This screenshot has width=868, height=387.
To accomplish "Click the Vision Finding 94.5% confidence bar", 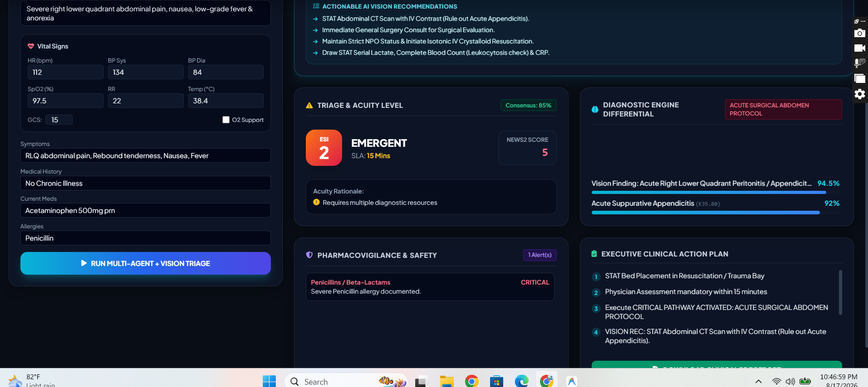I will point(716,192).
